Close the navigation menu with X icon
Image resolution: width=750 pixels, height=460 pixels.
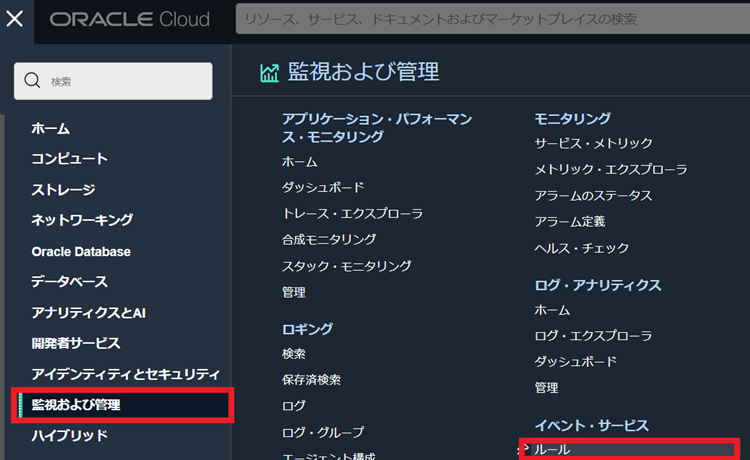(16, 19)
